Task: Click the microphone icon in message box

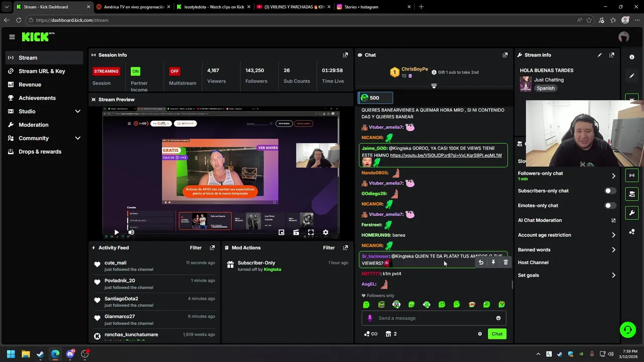Action: pos(370,318)
